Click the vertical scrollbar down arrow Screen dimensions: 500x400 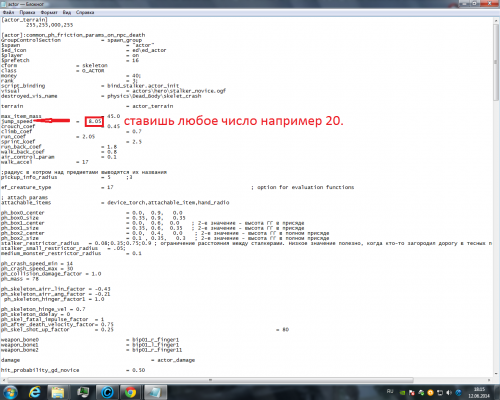(496, 374)
